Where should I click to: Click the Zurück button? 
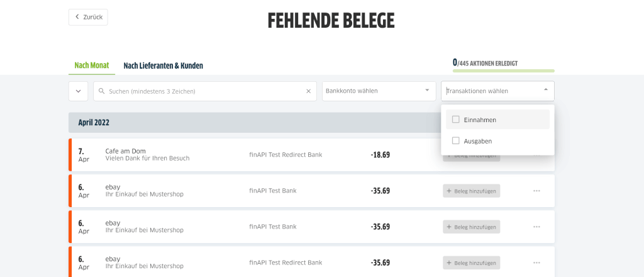click(88, 17)
